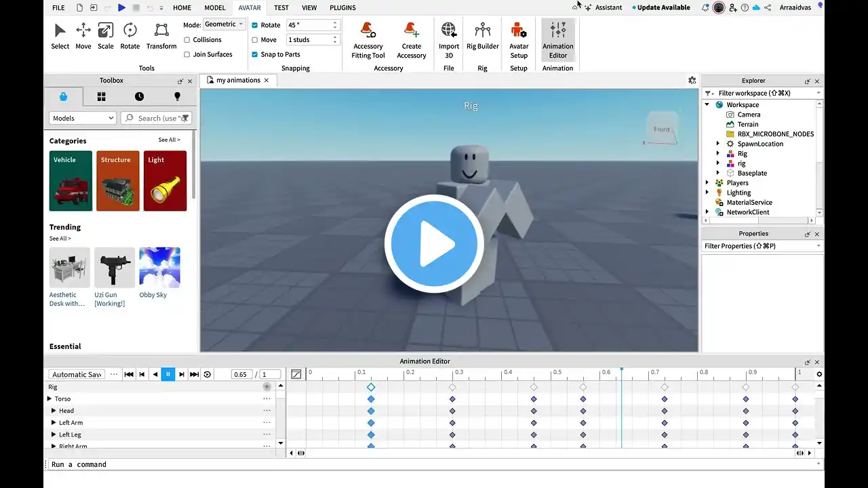The width and height of the screenshot is (868, 488).
Task: Play the video with center play button
Action: point(434,244)
